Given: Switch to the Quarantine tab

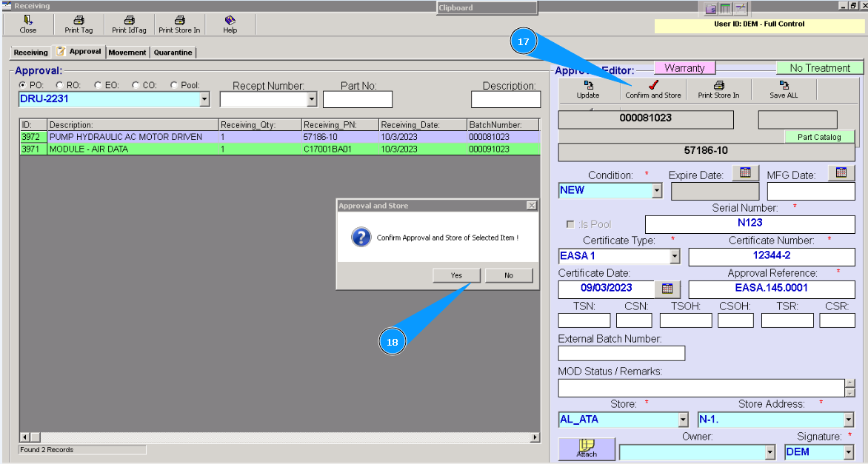Looking at the screenshot, I should (x=173, y=53).
